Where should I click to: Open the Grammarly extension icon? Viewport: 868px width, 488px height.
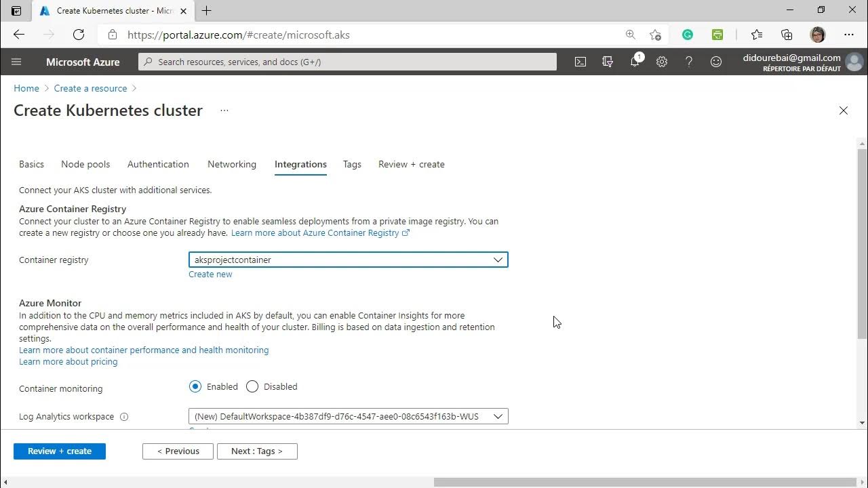688,35
